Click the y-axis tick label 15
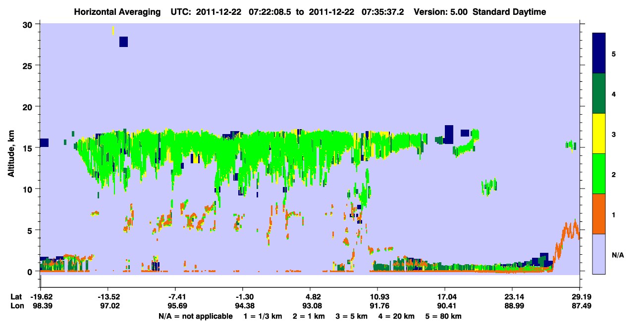Screen dimensions: 644x330 (x=28, y=148)
